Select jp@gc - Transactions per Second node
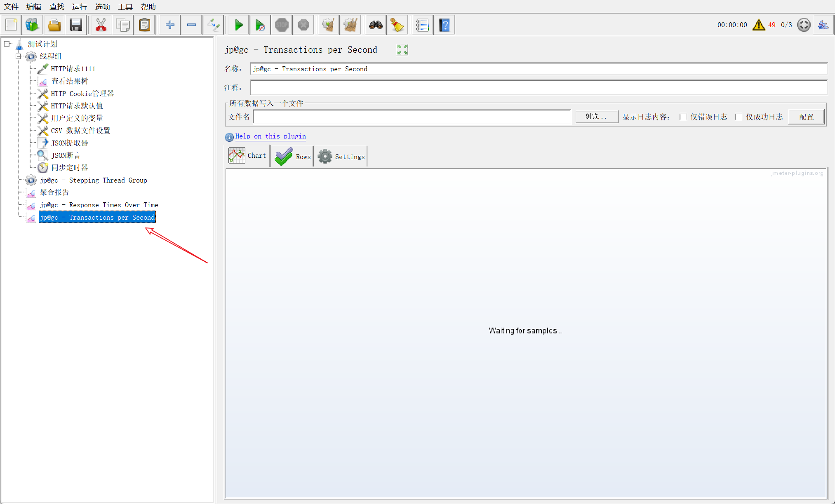Viewport: 835px width, 504px height. [x=97, y=217]
